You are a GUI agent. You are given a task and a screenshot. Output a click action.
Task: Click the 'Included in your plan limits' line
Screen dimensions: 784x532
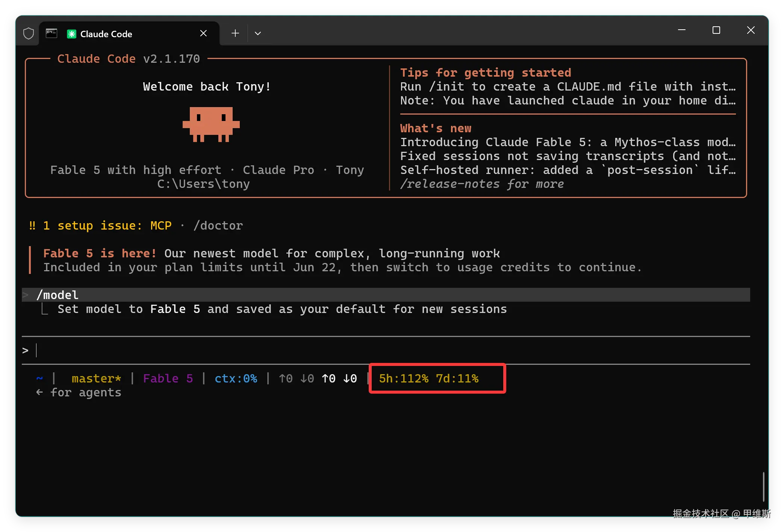(x=342, y=267)
